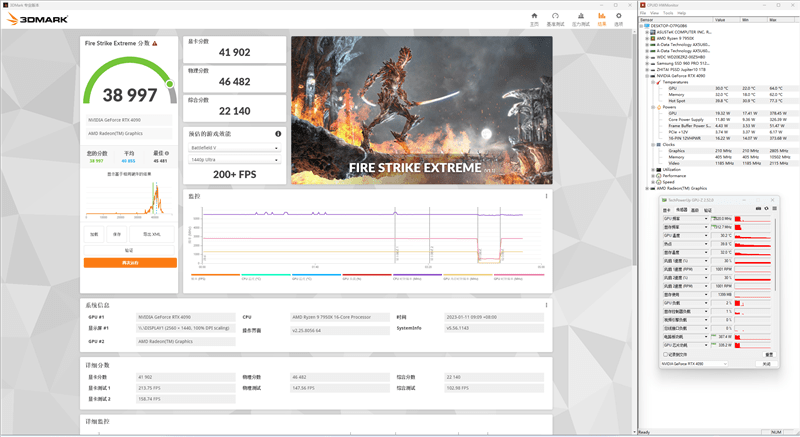
Task: Open the system info three-dot menu
Action: tap(546, 305)
